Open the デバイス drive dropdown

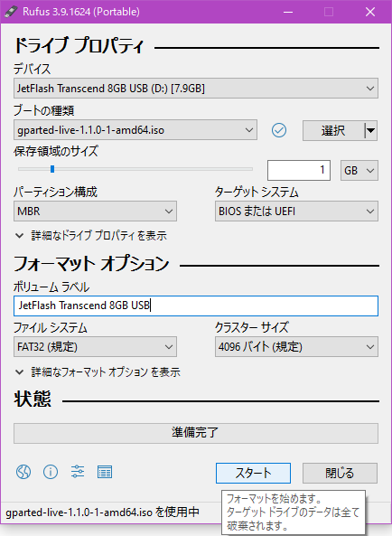(x=196, y=89)
